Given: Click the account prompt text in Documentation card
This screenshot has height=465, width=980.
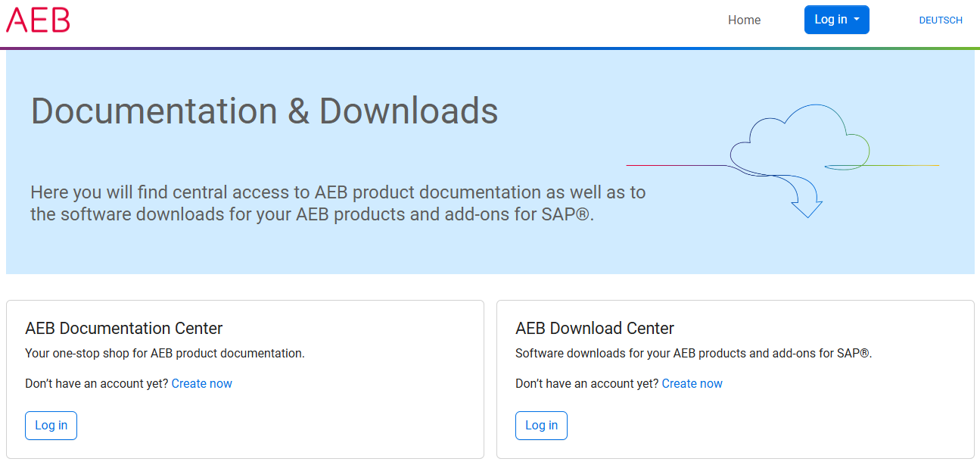Looking at the screenshot, I should pos(97,383).
